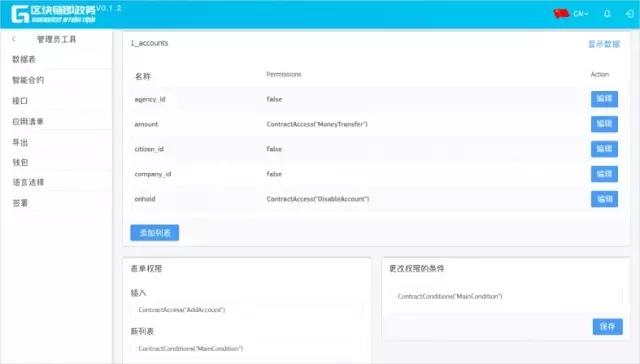Edit the onhold column
640x364 pixels.
click(604, 199)
